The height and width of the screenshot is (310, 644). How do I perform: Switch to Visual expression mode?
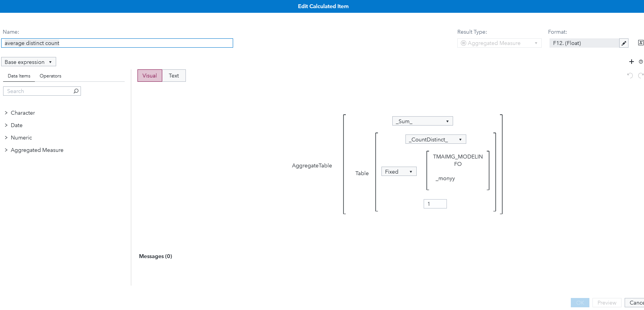149,76
